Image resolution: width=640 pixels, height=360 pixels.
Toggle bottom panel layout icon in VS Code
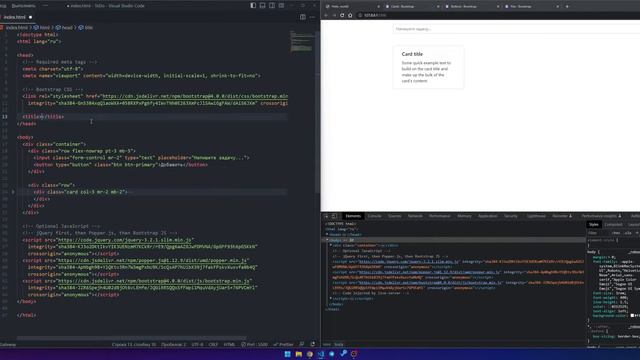[x=262, y=6]
